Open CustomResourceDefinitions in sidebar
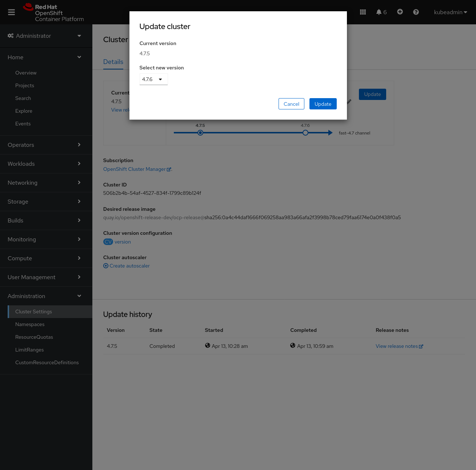This screenshot has width=476, height=470. coord(47,362)
